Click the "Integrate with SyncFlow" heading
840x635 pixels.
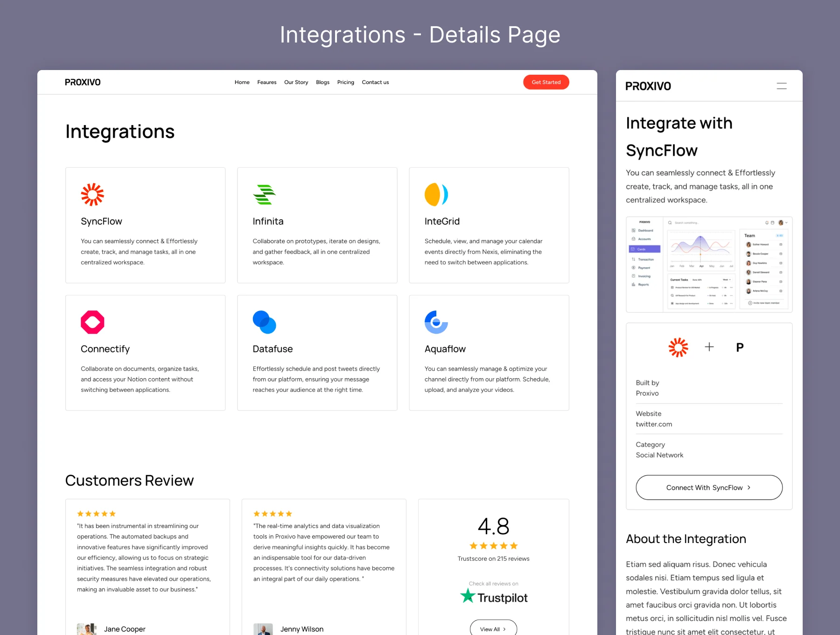679,137
